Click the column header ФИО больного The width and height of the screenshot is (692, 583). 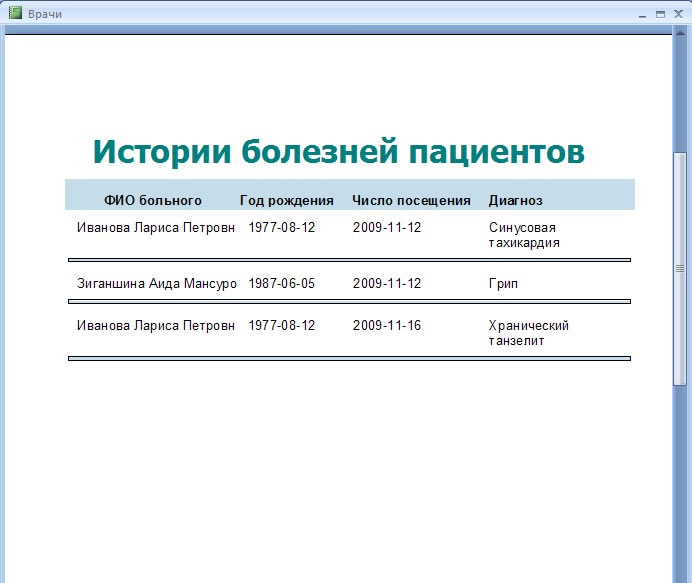153,200
